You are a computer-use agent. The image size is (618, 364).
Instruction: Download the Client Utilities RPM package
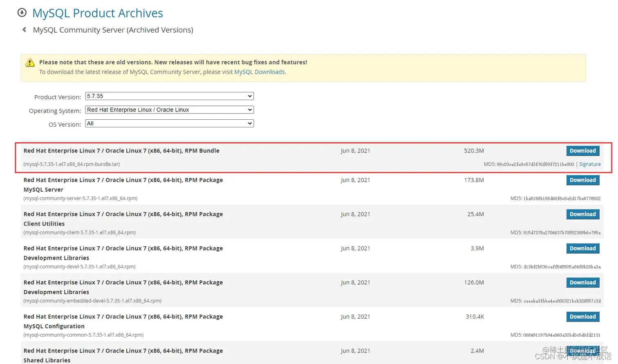pos(583,214)
